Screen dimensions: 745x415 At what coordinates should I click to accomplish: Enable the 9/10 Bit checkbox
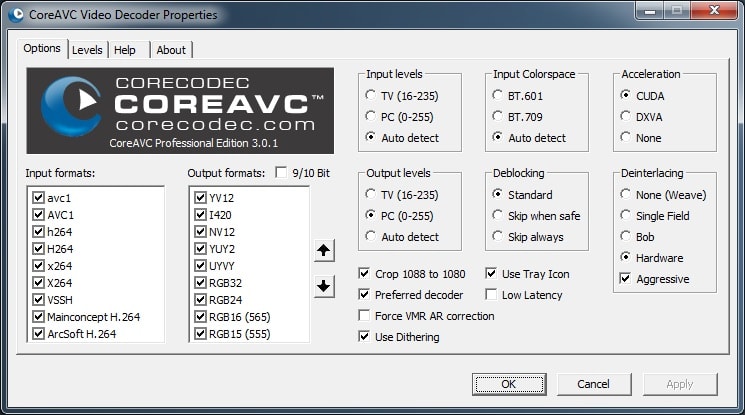point(281,172)
